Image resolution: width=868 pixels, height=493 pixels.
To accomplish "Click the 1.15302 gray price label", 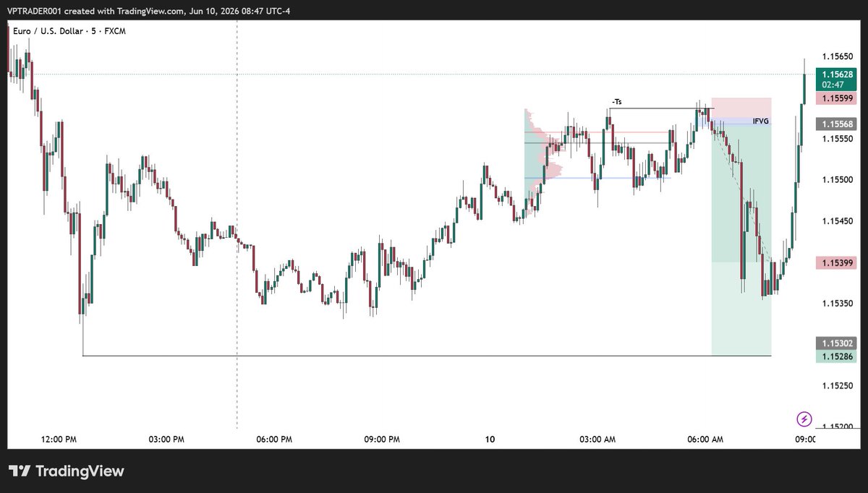I will coord(836,343).
